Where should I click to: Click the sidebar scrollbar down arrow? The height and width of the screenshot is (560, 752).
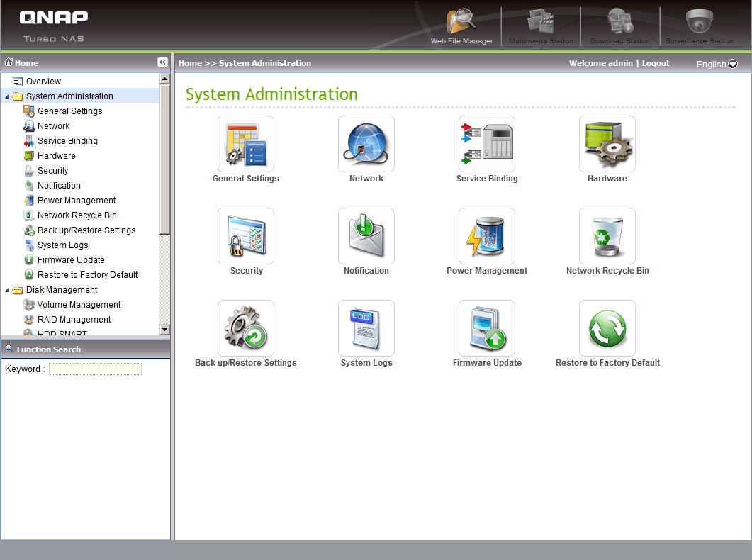tap(164, 330)
